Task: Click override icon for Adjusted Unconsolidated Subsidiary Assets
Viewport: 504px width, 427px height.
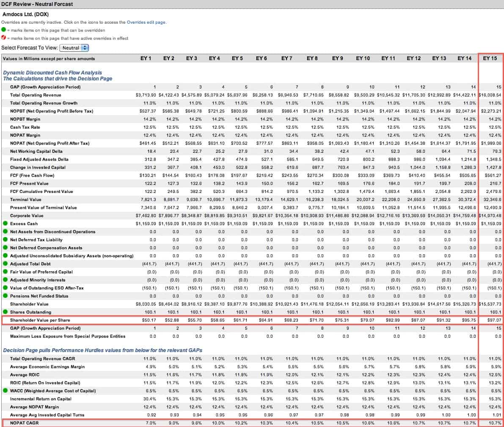Action: 5,255
